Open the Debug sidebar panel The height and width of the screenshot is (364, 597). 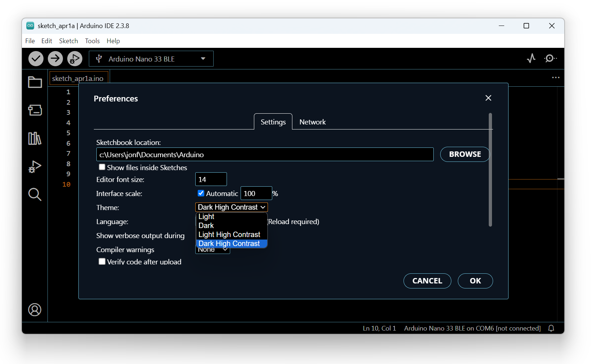pyautogui.click(x=35, y=167)
